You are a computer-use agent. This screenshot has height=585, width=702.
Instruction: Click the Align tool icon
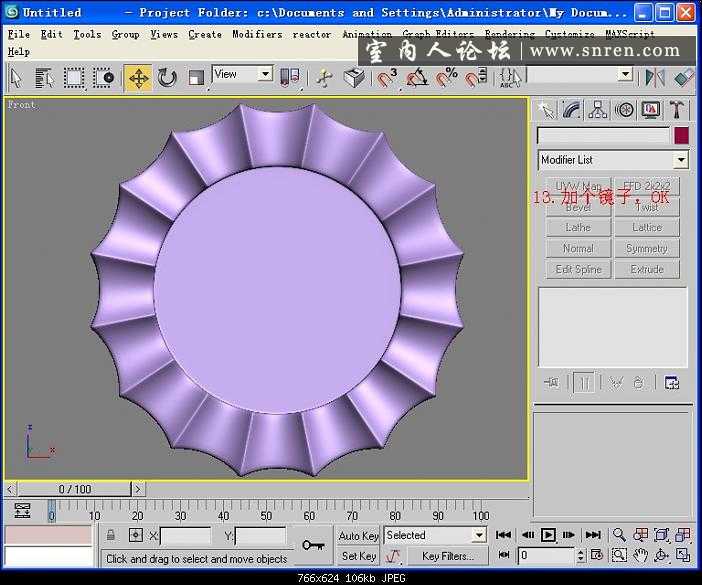pyautogui.click(x=683, y=78)
